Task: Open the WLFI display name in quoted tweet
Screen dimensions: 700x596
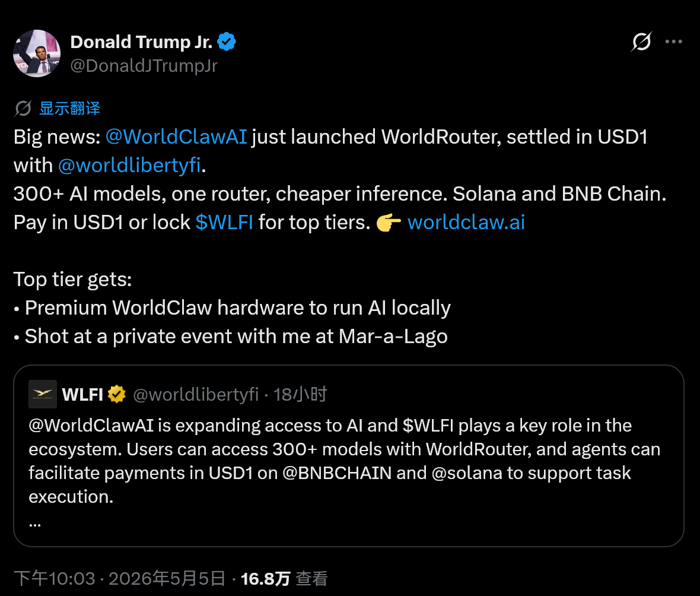Action: pos(82,395)
